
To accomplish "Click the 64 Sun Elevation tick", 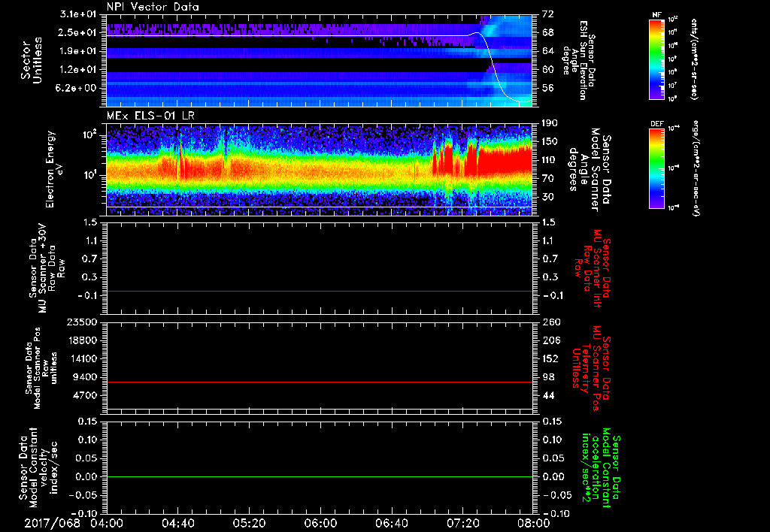I will tap(548, 51).
